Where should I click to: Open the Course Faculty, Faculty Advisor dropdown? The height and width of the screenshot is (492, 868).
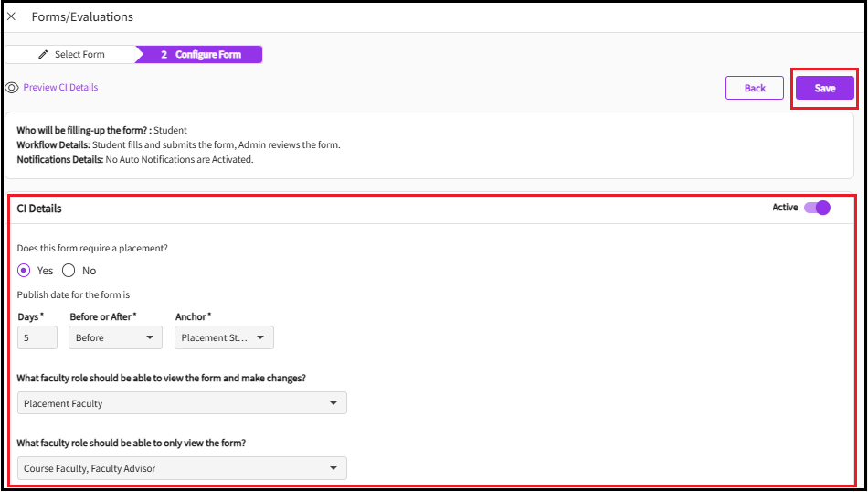coord(181,469)
